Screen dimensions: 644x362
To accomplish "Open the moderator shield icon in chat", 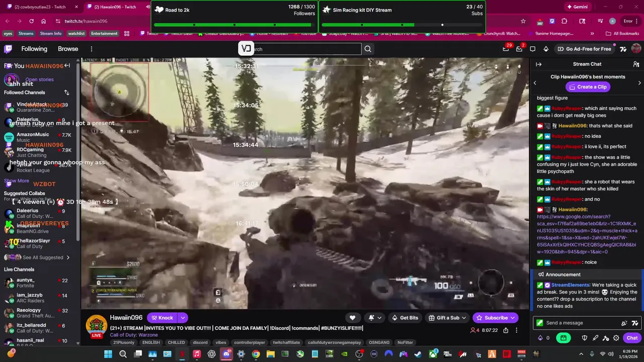I will pyautogui.click(x=585, y=338).
